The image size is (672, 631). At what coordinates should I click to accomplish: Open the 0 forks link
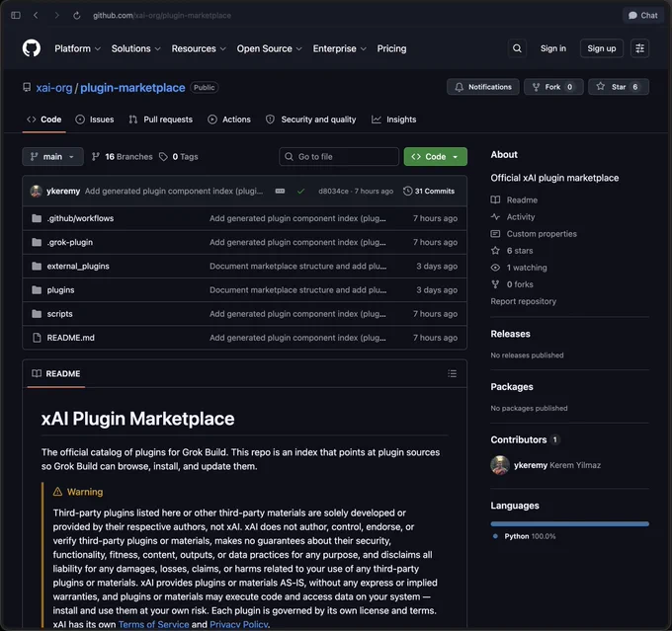pos(512,284)
